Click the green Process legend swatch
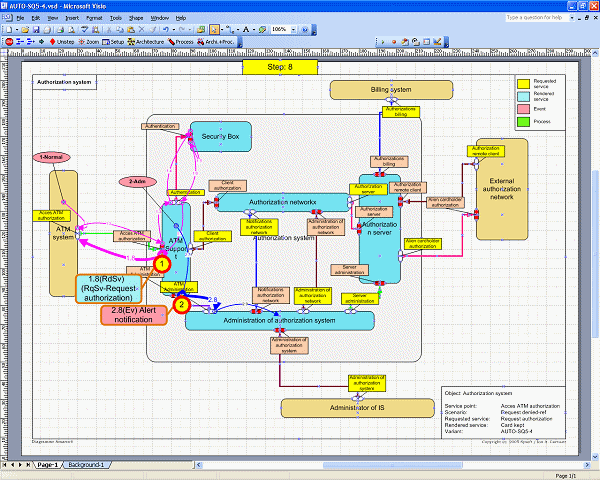The width and height of the screenshot is (600, 480). click(x=523, y=122)
